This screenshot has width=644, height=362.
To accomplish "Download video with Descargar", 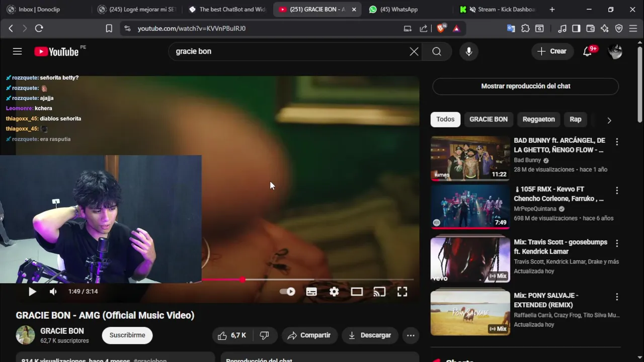I will (x=370, y=335).
